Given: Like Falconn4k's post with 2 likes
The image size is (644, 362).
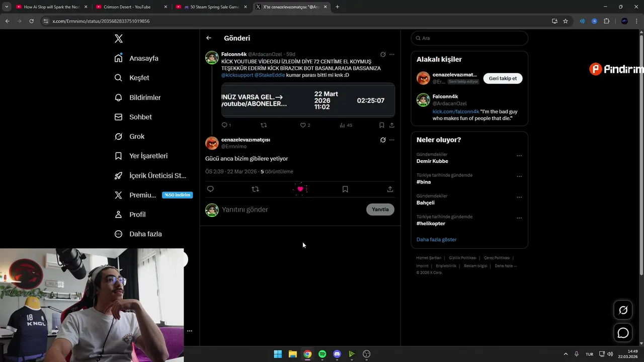Looking at the screenshot, I should (x=303, y=125).
